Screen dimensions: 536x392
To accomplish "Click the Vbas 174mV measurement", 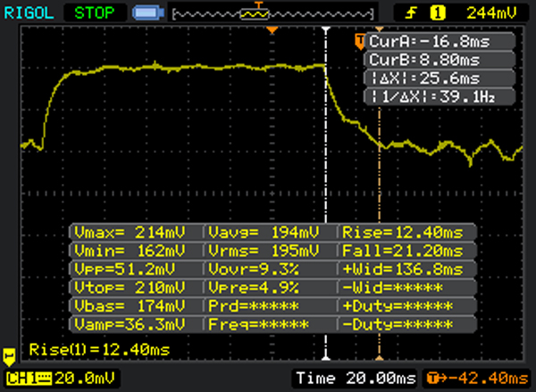I will [130, 306].
